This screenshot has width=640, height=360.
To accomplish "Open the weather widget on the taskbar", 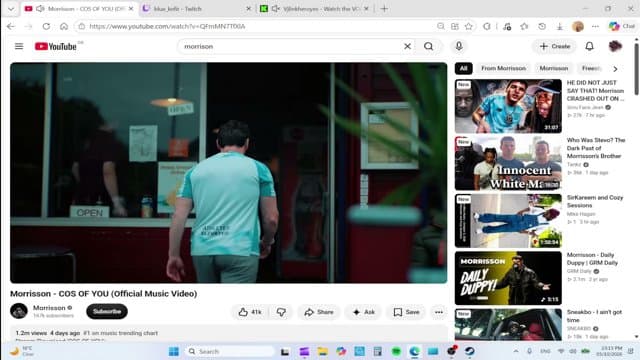I will pos(22,351).
